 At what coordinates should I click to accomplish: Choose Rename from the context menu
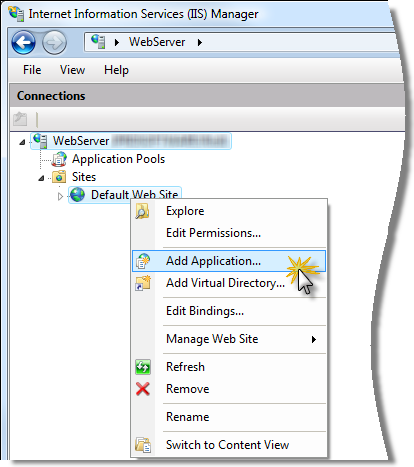(x=229, y=417)
